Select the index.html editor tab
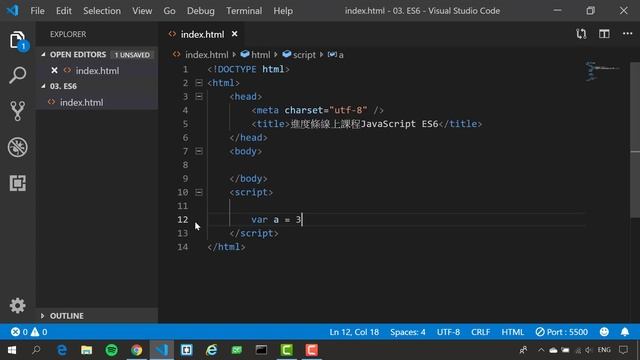The height and width of the screenshot is (360, 640). click(202, 34)
